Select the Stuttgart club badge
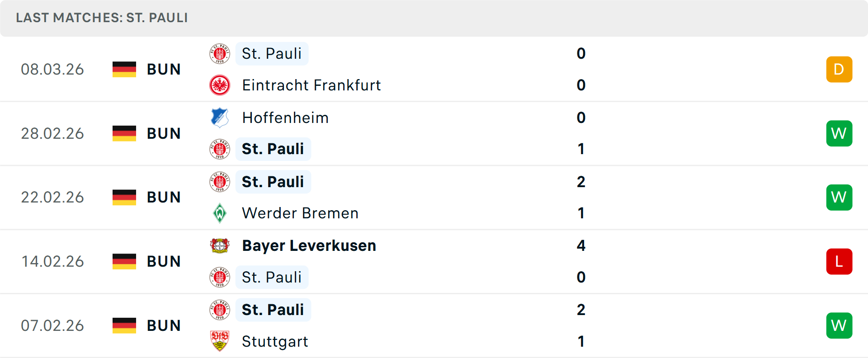The image size is (868, 358). pos(220,341)
